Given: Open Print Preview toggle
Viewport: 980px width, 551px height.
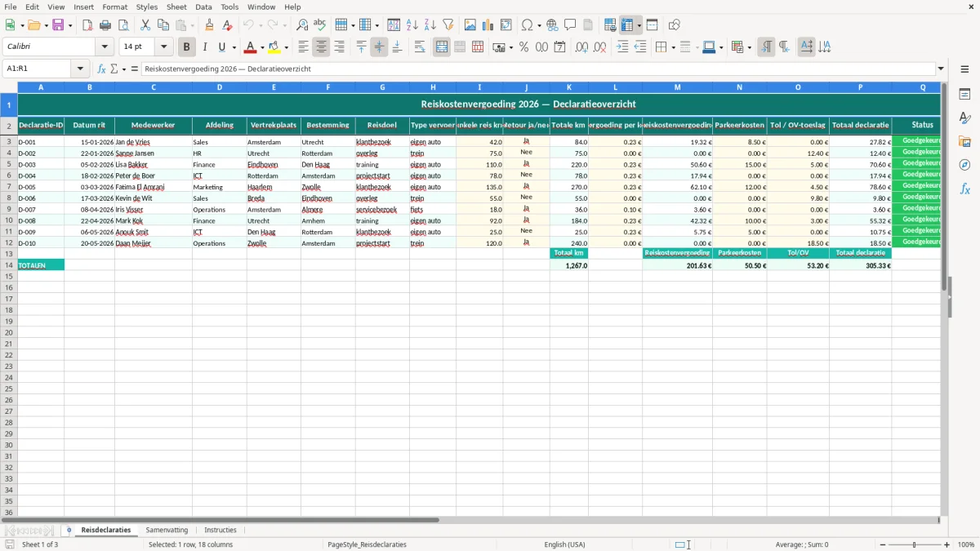Looking at the screenshot, I should 123,25.
